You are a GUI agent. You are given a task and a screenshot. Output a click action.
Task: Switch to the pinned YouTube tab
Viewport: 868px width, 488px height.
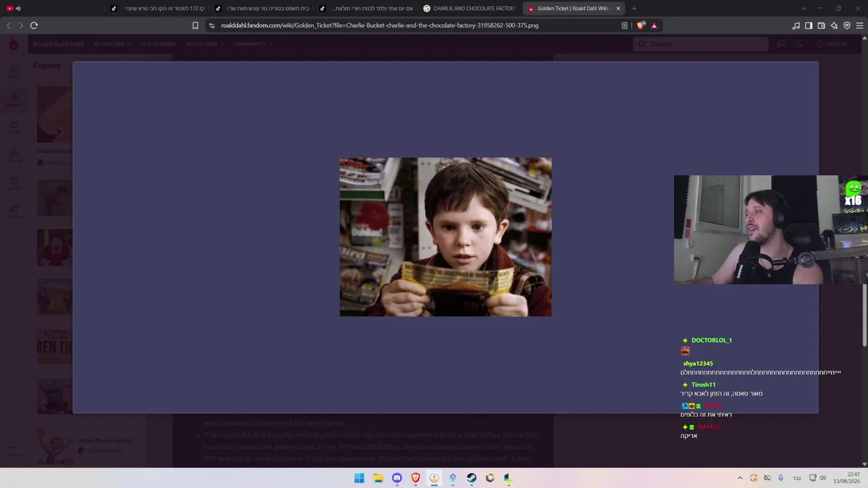click(x=9, y=9)
